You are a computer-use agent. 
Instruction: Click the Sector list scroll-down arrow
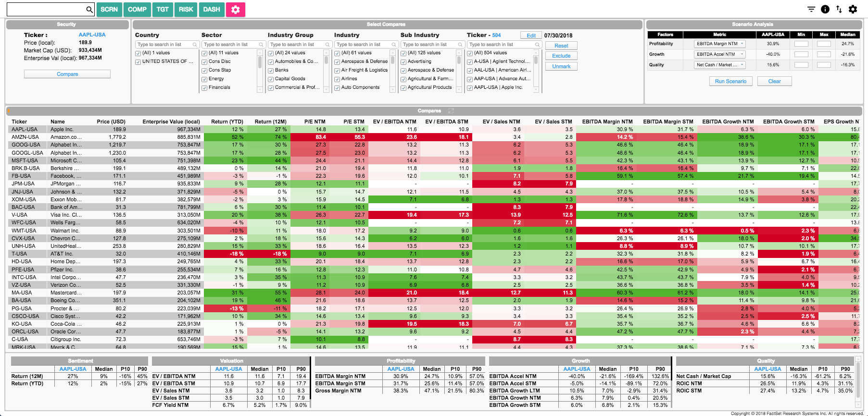tap(260, 90)
